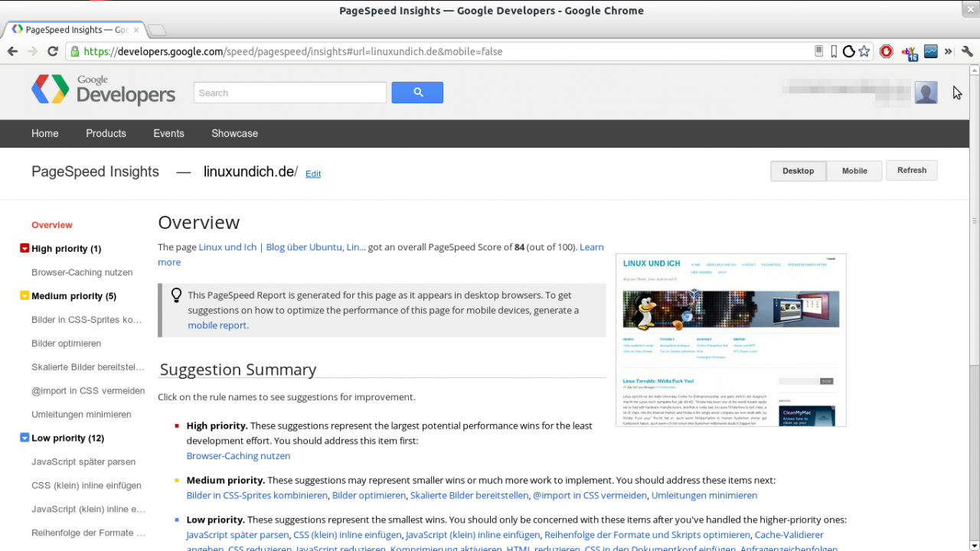Bookmark this page with the star icon
The height and width of the screenshot is (551, 980).
tap(864, 51)
